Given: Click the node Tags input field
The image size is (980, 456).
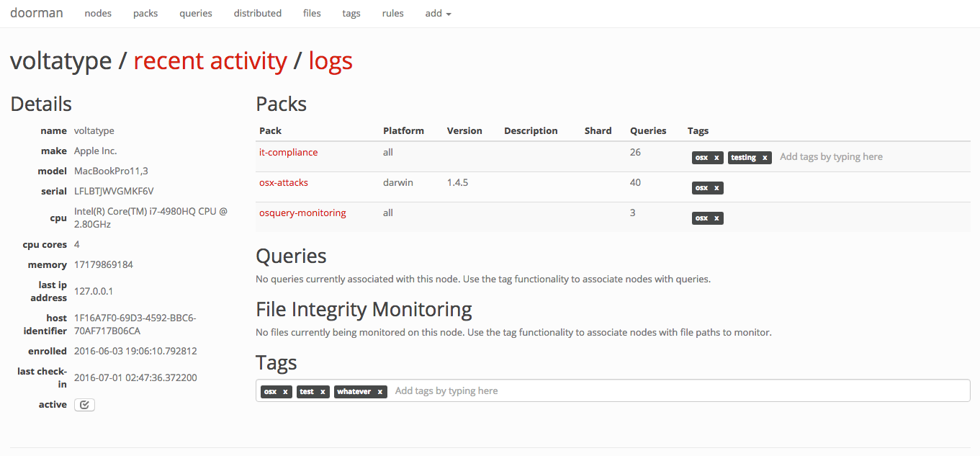Looking at the screenshot, I should pos(648,390).
